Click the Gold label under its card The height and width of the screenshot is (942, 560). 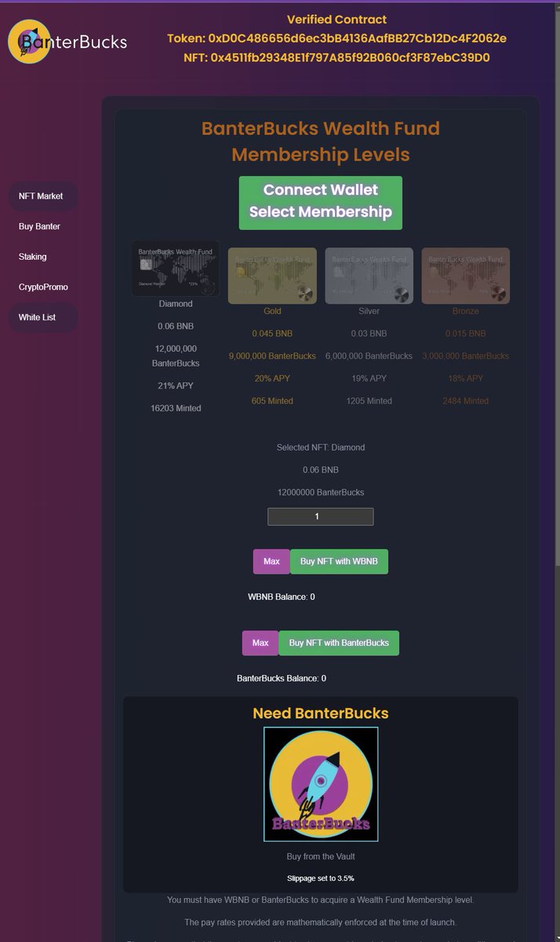click(x=272, y=312)
